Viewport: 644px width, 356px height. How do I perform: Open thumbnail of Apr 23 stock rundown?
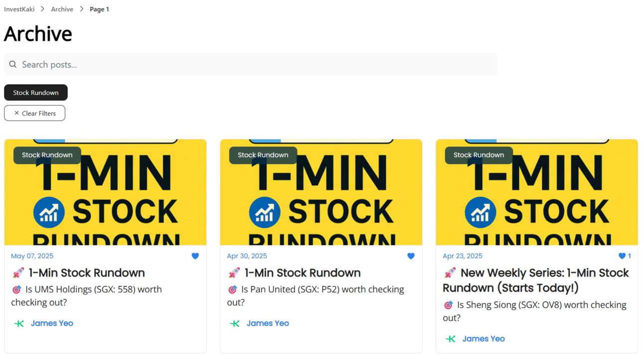(x=537, y=192)
